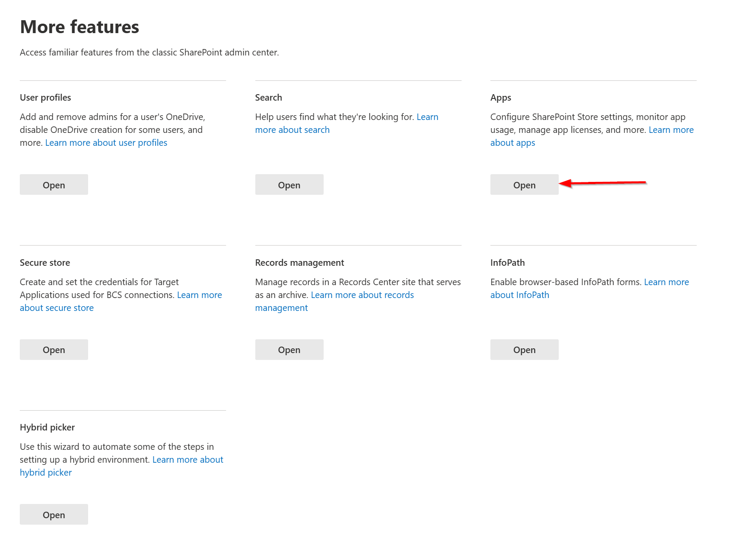
Task: Click 'Enable browser-based InfoPath forms' text
Action: (566, 282)
